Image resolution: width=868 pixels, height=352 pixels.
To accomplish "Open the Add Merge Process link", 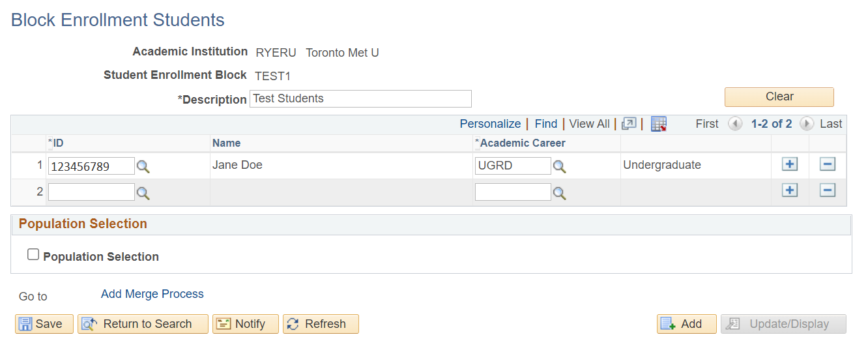I will [152, 294].
